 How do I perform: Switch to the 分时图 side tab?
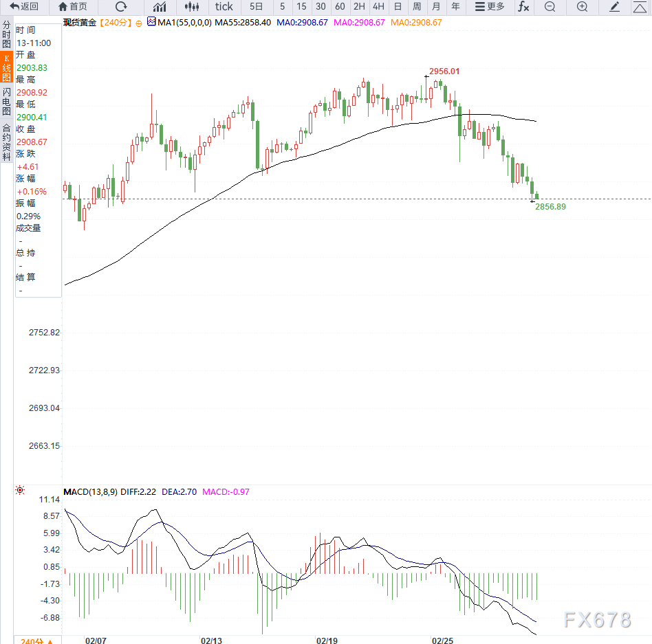coord(6,34)
